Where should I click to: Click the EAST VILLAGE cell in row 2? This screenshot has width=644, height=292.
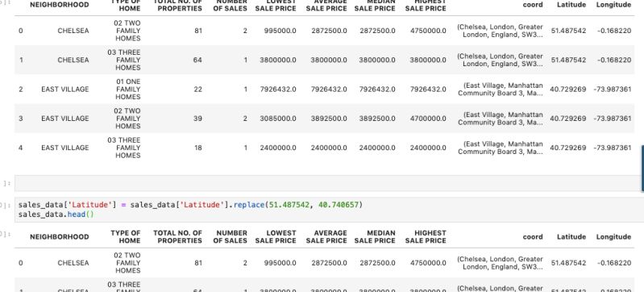65,90
